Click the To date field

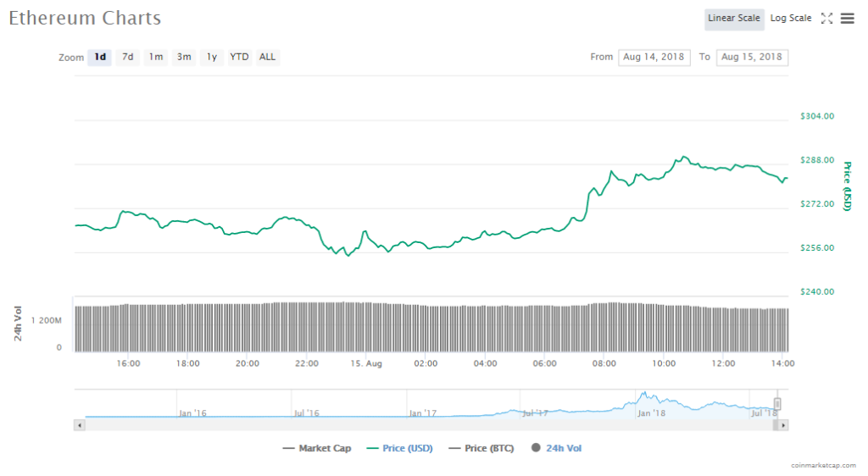(752, 58)
